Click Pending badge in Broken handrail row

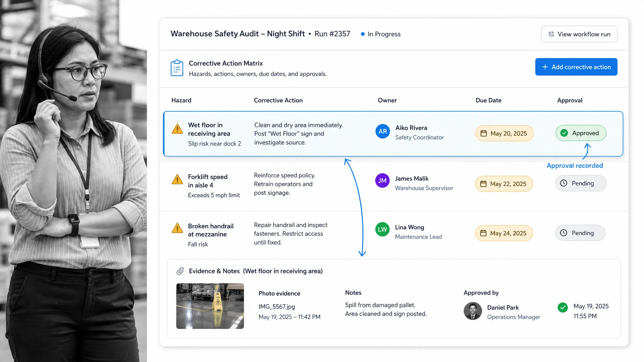(580, 233)
